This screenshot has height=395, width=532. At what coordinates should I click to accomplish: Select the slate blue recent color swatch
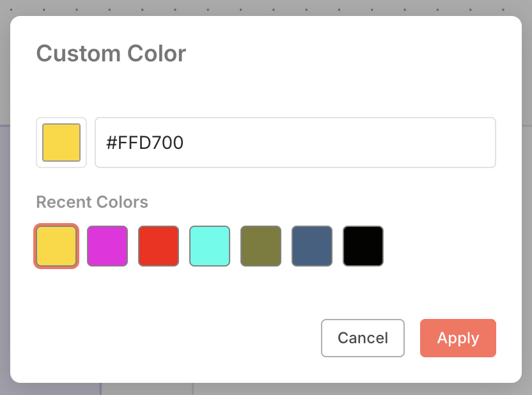pos(311,245)
